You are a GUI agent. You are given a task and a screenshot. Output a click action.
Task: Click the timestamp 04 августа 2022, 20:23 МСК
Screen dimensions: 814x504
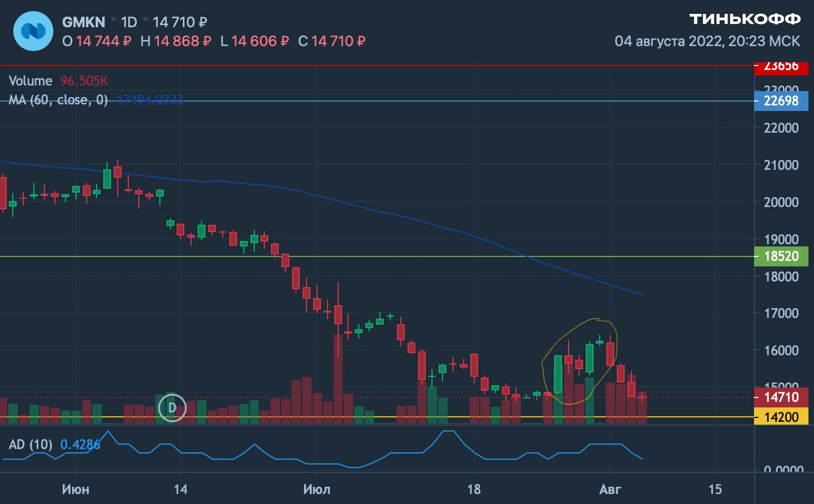(x=707, y=41)
